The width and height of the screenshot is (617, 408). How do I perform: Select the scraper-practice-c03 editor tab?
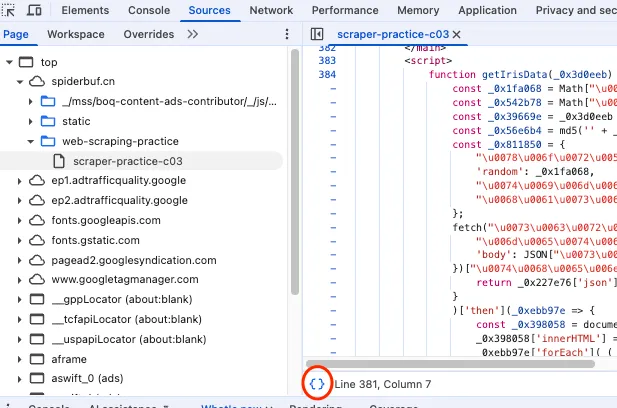(x=393, y=34)
